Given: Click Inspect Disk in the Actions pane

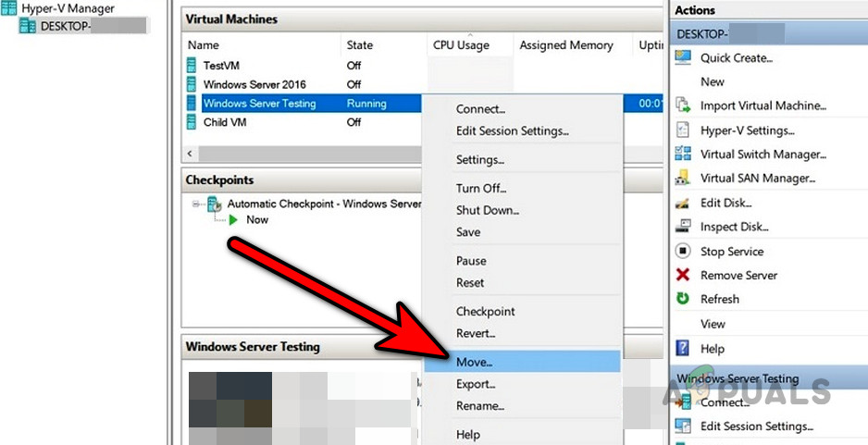Looking at the screenshot, I should pyautogui.click(x=734, y=227).
